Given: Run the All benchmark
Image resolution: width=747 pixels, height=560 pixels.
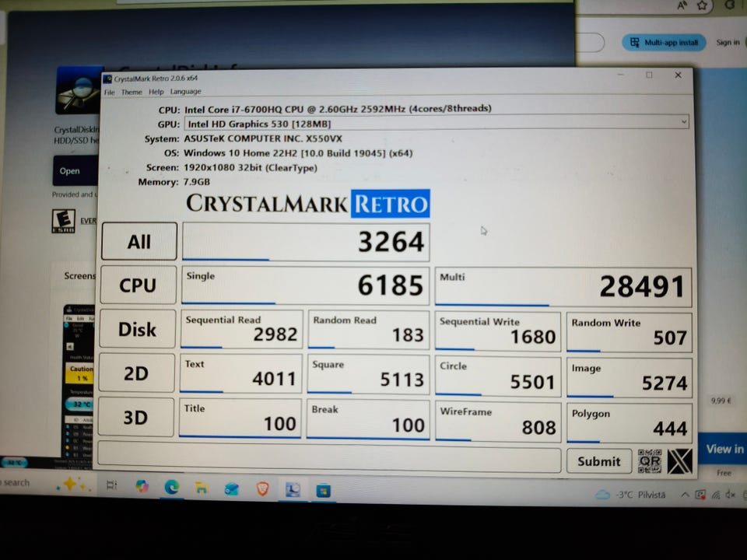Looking at the screenshot, I should click(139, 241).
